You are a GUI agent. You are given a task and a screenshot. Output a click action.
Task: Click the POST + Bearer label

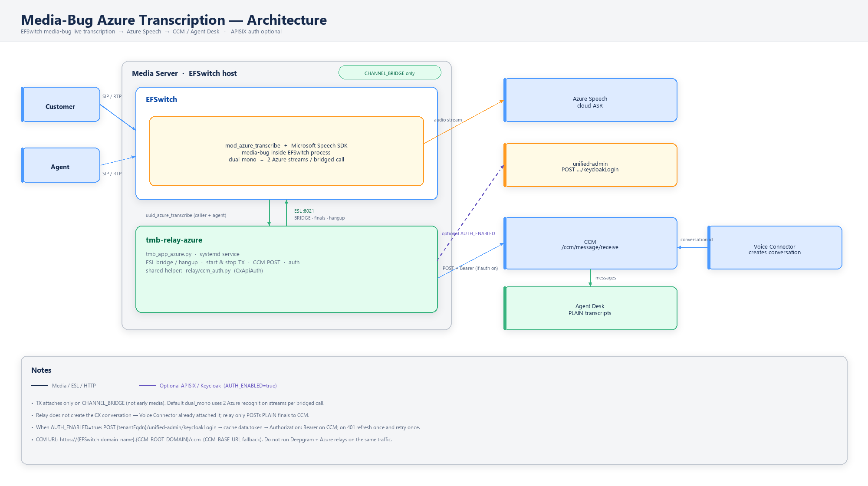pos(470,268)
